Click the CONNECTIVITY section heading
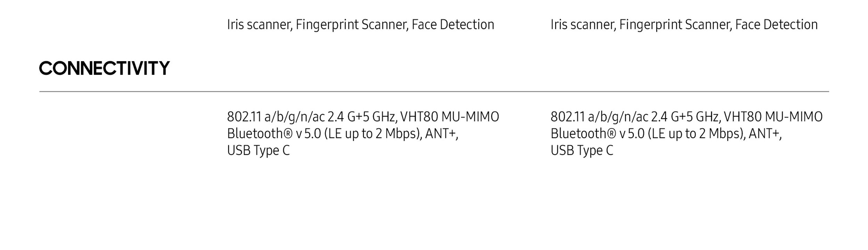Viewport: 868px width, 250px height. pos(104,68)
